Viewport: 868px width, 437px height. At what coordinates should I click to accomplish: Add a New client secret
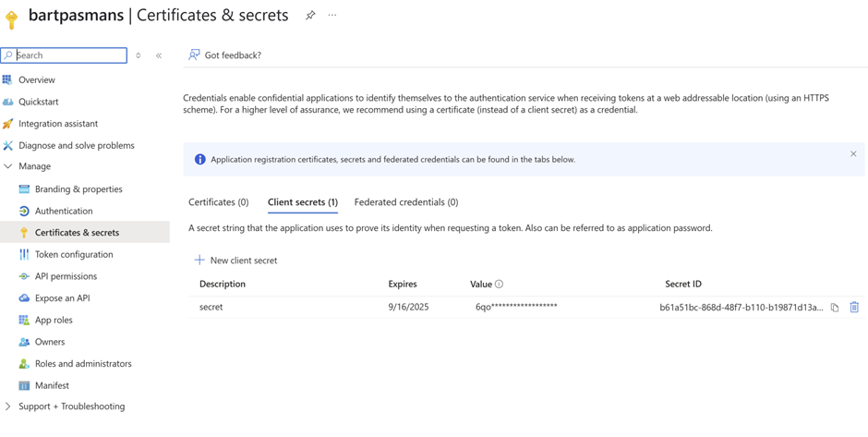pyautogui.click(x=235, y=261)
